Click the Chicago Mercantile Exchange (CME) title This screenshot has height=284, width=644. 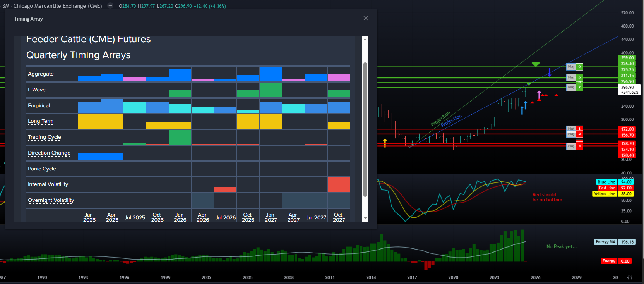point(58,6)
